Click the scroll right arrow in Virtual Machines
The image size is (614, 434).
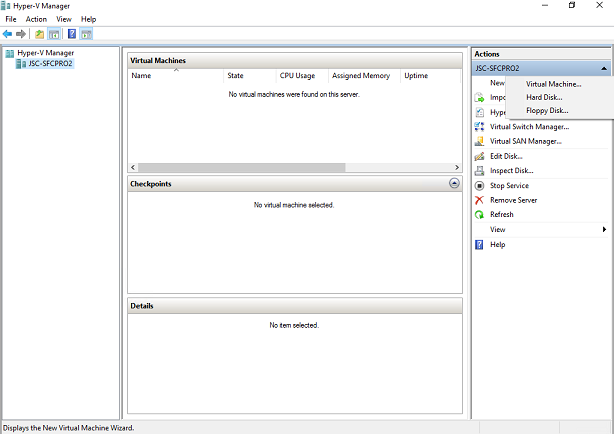[457, 168]
